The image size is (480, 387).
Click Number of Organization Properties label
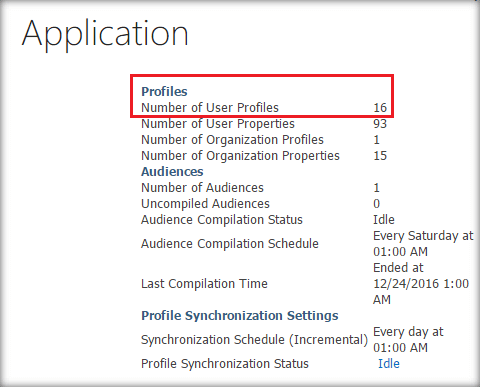click(240, 156)
